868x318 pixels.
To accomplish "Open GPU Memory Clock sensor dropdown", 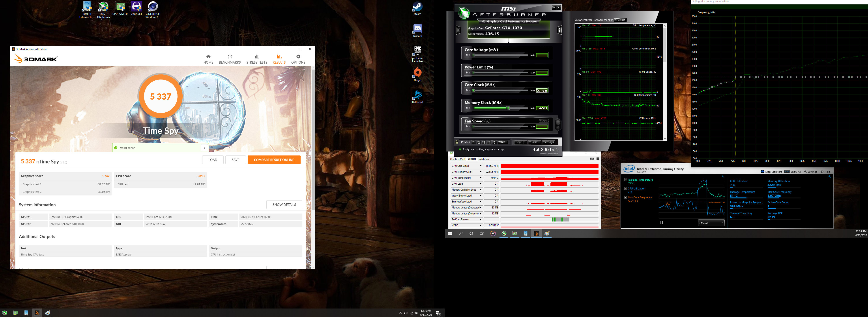I will [481, 172].
